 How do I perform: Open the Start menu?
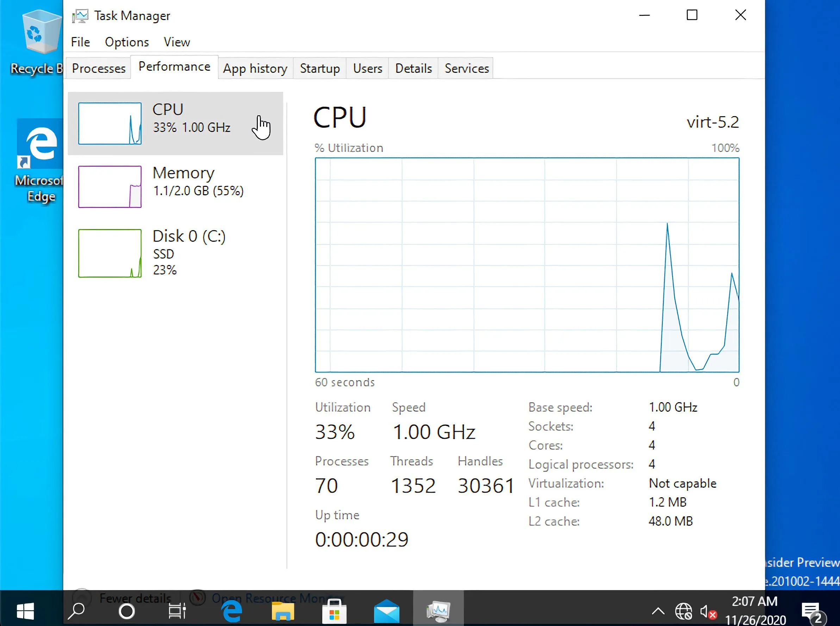coord(25,611)
